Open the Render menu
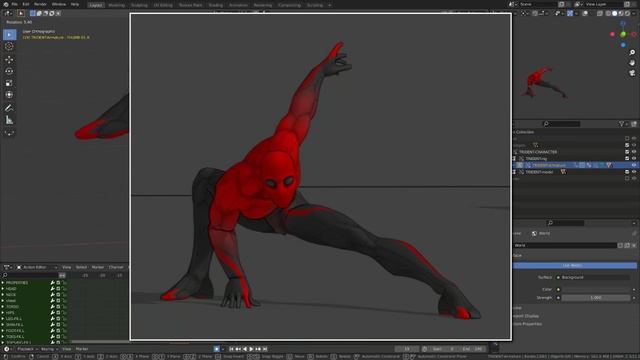The image size is (640, 360). 40,4
